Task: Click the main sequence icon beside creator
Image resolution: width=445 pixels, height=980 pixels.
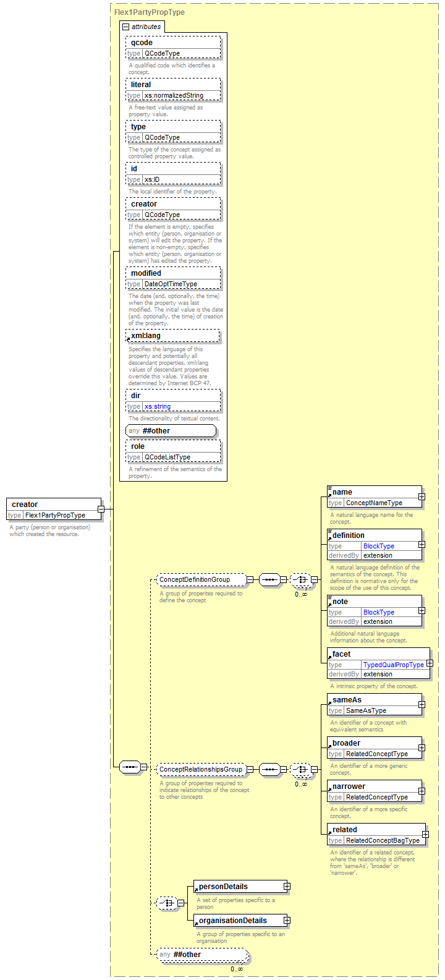Action: point(129,767)
